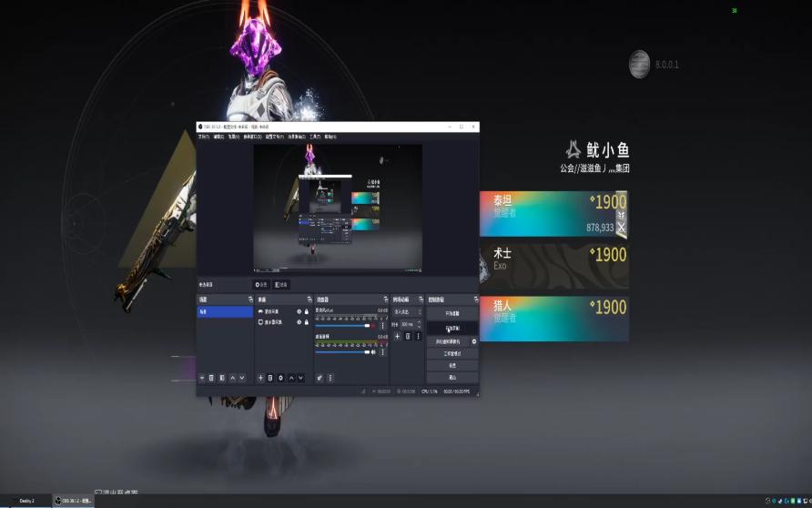The width and height of the screenshot is (812, 508).
Task: Pop out the Scene Transitions dock panel
Action: click(x=421, y=300)
